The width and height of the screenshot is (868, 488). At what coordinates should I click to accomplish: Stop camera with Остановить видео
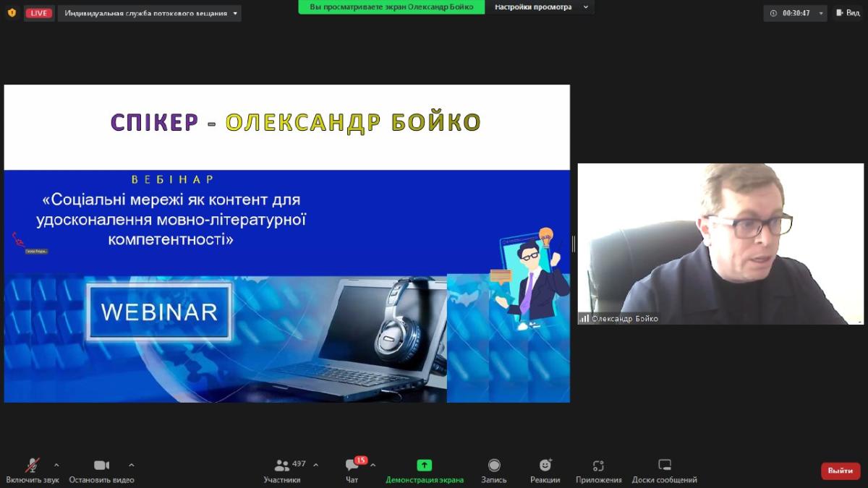coord(102,471)
